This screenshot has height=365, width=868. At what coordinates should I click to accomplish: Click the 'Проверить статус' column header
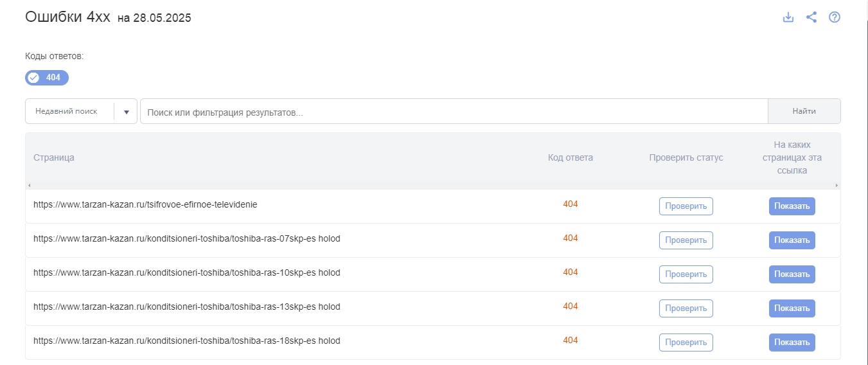(x=686, y=157)
